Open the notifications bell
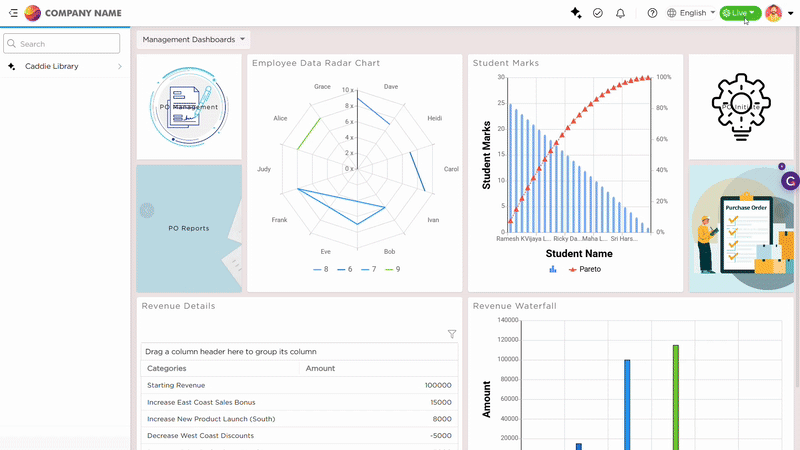This screenshot has width=800, height=450. point(621,13)
